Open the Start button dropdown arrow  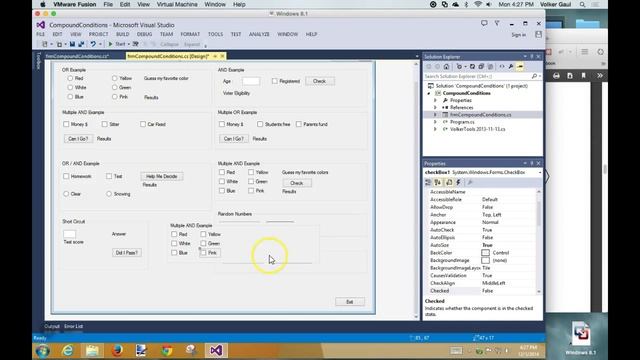click(x=128, y=44)
